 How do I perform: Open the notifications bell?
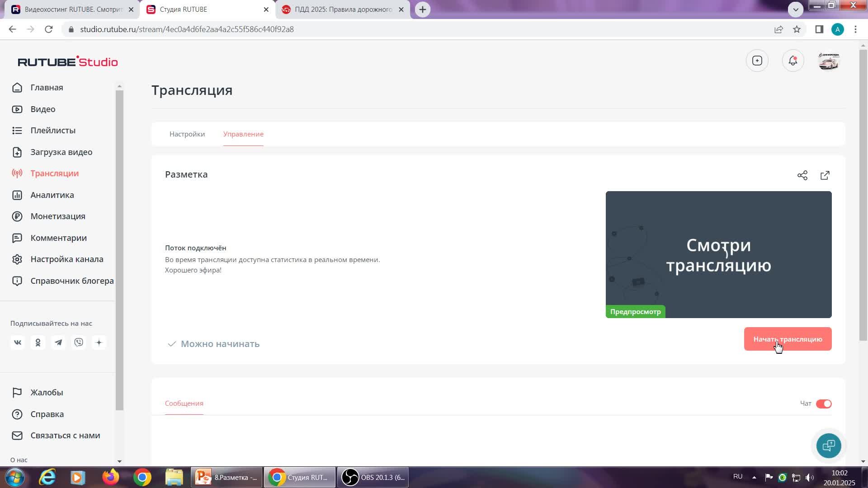[793, 61]
